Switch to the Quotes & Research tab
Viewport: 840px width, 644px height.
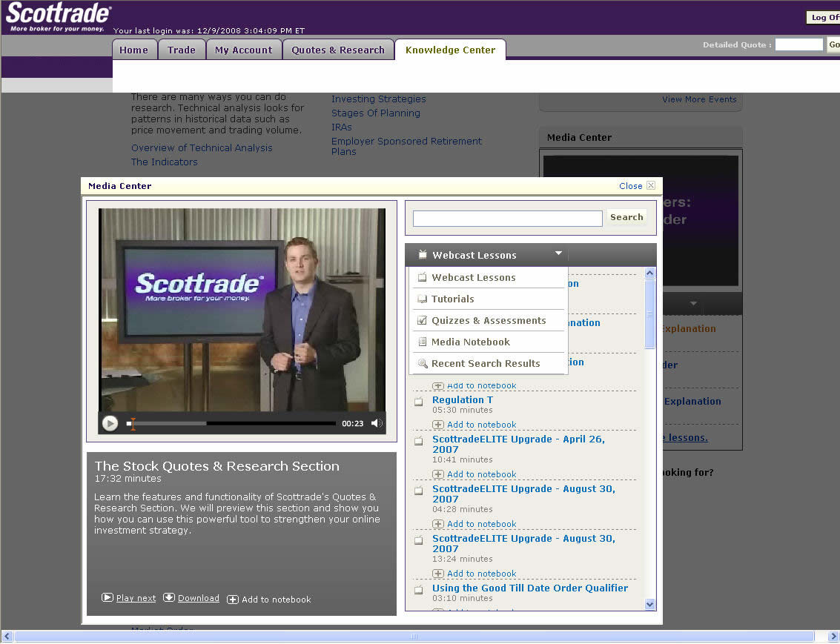click(337, 50)
